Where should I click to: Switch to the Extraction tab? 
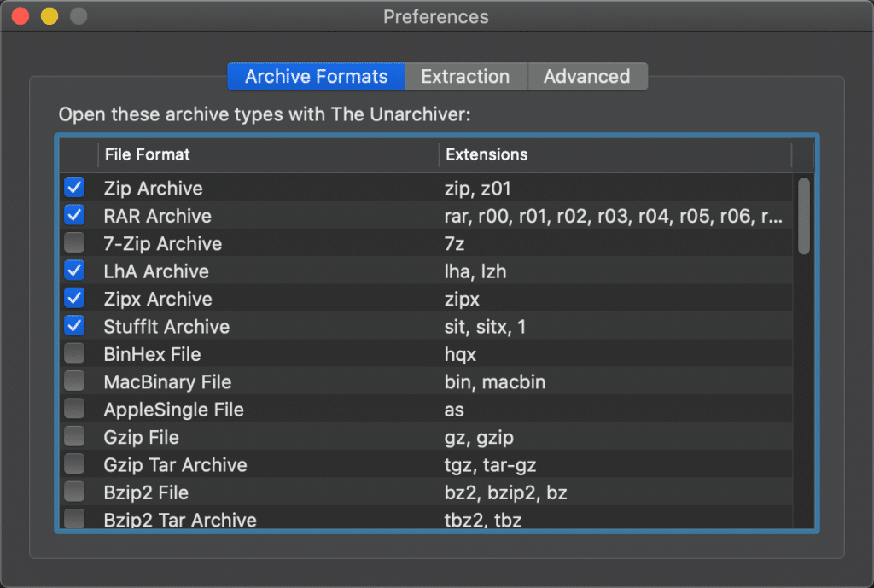465,77
